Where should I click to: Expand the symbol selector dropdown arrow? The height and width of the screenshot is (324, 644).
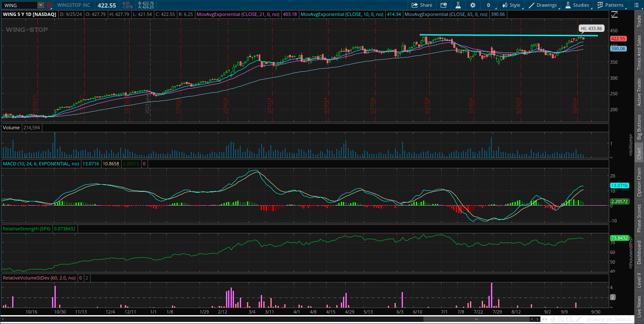(x=41, y=5)
